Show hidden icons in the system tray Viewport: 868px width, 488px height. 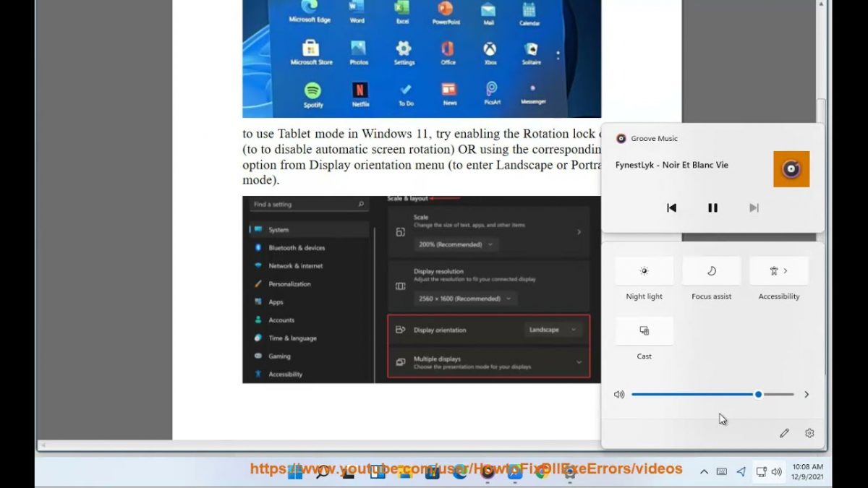tap(703, 471)
